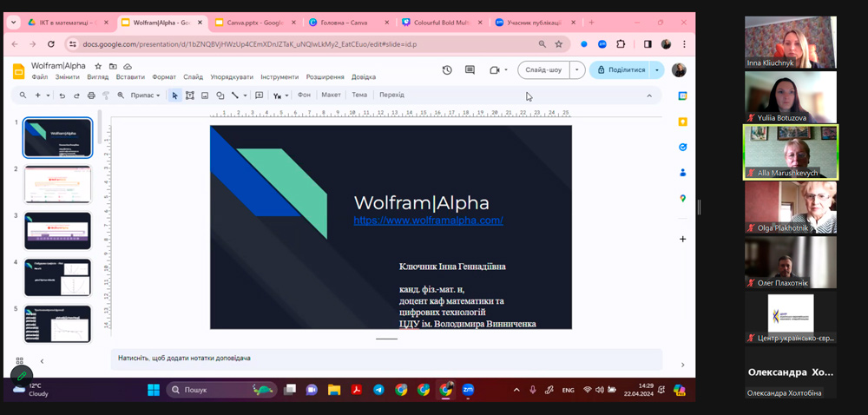The width and height of the screenshot is (868, 415).
Task: Open Google Keep in side panel
Action: (683, 122)
